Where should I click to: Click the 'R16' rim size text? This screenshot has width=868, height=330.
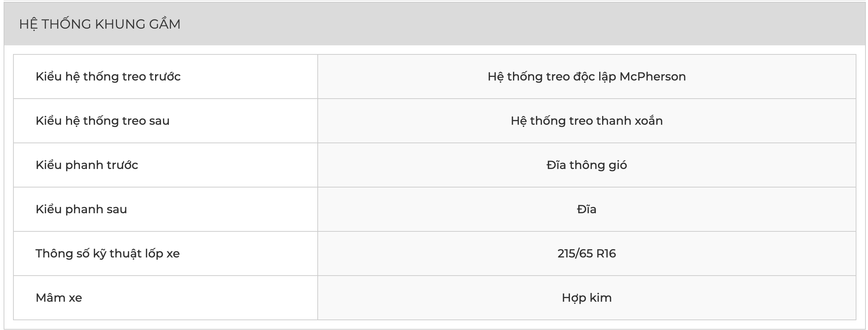click(x=606, y=254)
